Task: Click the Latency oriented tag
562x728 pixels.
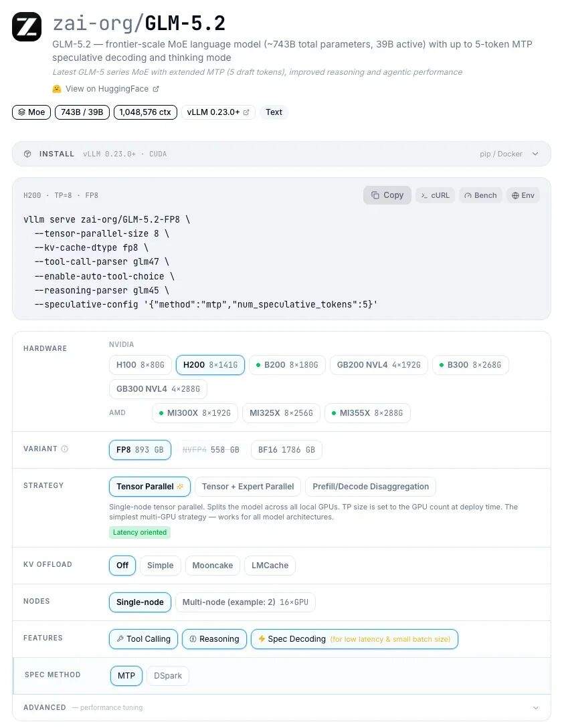Action: [x=139, y=533]
